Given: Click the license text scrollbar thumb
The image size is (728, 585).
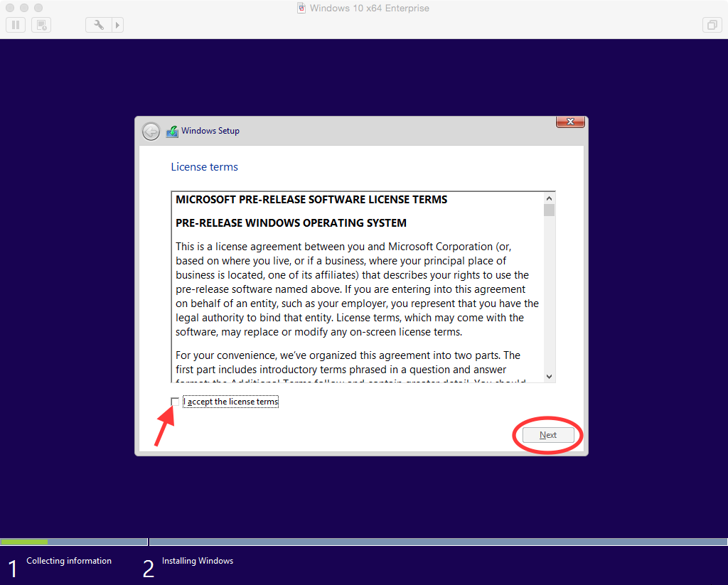Looking at the screenshot, I should [550, 210].
